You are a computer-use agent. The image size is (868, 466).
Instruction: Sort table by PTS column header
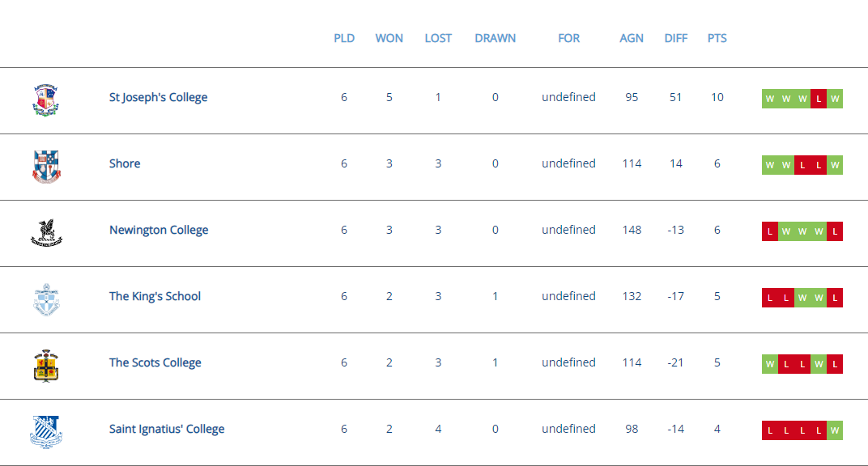pos(717,38)
